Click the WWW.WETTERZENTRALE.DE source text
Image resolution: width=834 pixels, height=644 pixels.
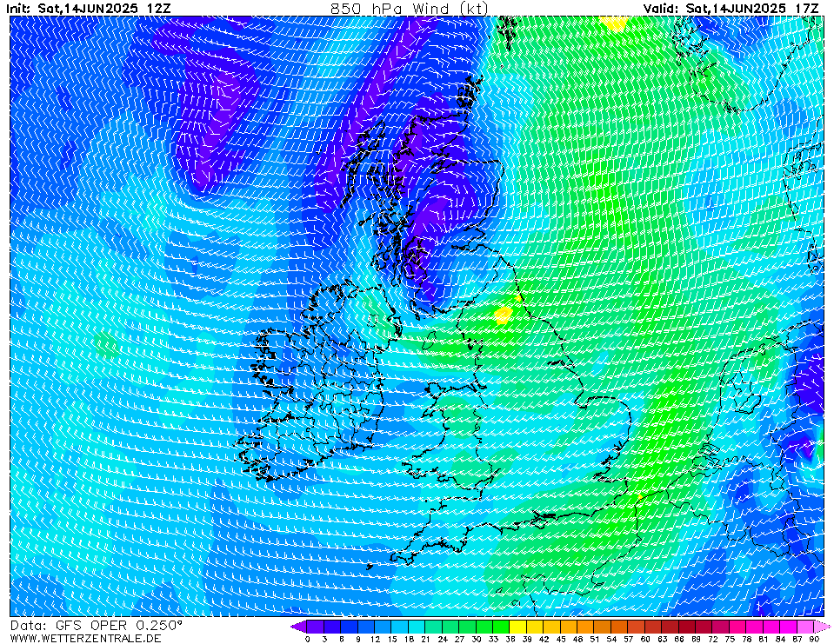tap(85, 638)
